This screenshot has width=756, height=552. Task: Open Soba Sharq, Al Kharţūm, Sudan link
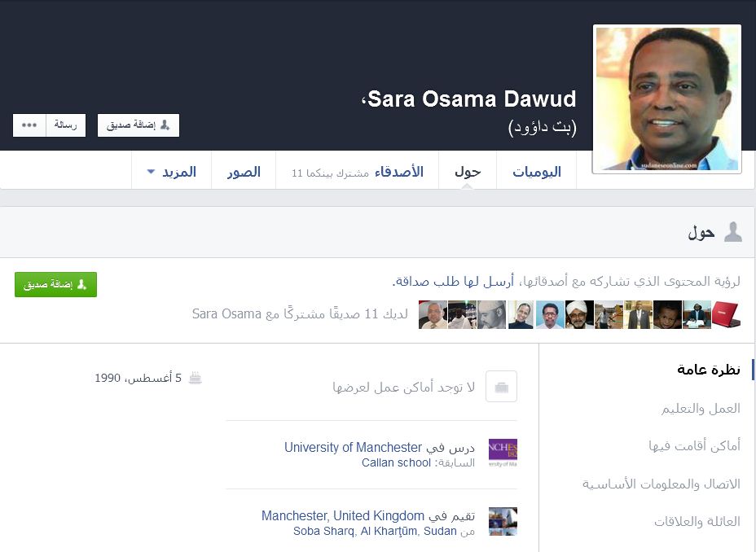[375, 531]
